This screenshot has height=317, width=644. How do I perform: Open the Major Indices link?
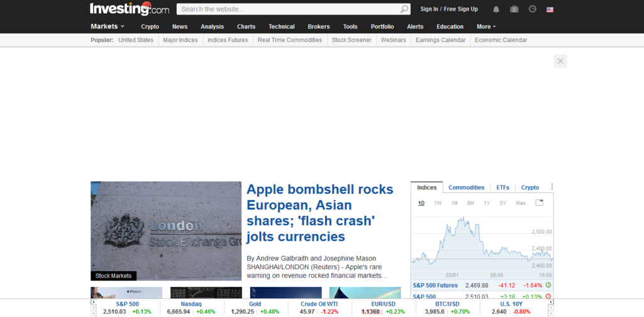(x=180, y=40)
